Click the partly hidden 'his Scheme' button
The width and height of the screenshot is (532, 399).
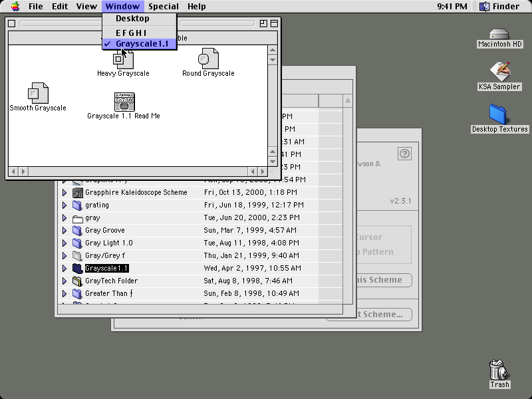[384, 280]
